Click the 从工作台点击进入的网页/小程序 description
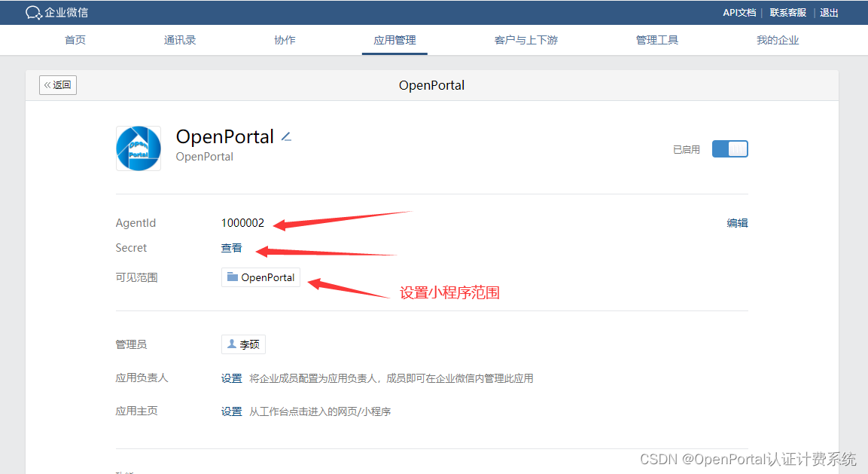 (x=320, y=411)
